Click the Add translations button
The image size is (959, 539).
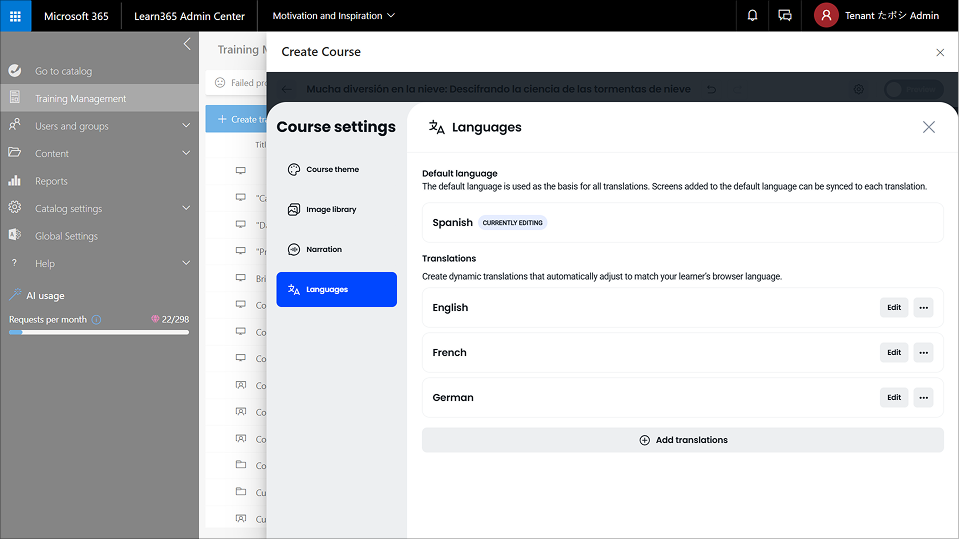point(682,440)
